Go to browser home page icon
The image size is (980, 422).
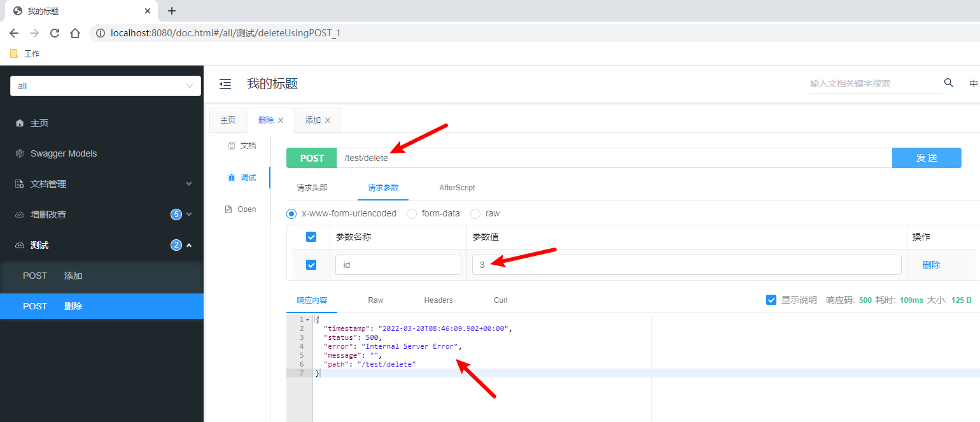[x=75, y=33]
